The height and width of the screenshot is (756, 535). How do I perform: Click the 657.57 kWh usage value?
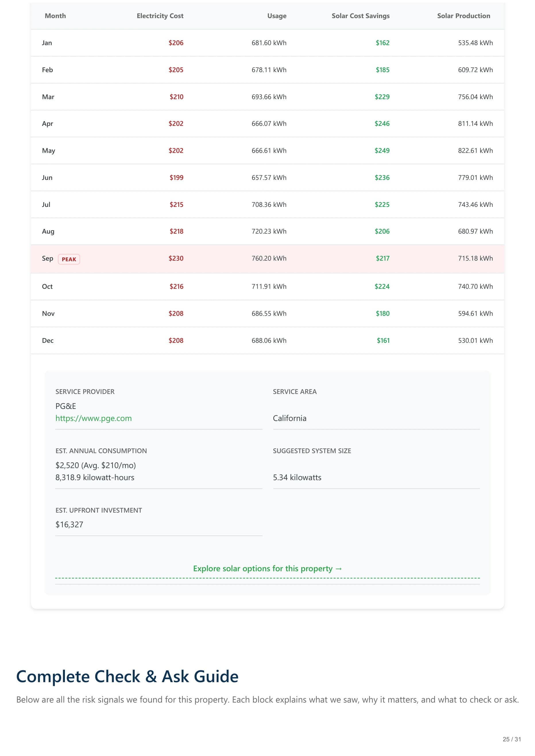(x=269, y=178)
